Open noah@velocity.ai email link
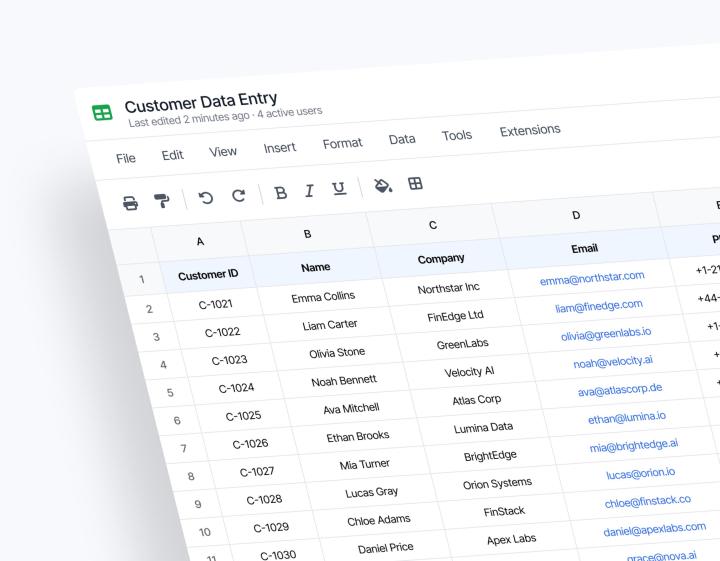This screenshot has height=561, width=720. click(x=613, y=362)
